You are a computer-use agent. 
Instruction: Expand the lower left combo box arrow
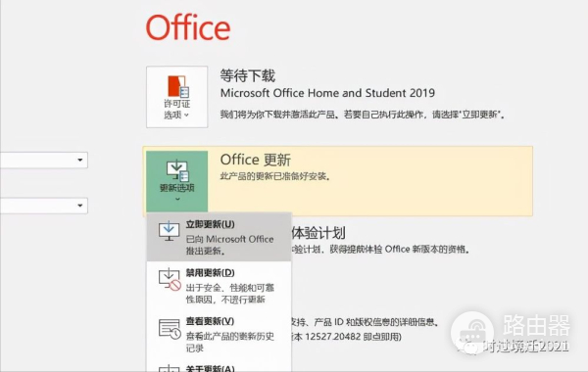80,206
